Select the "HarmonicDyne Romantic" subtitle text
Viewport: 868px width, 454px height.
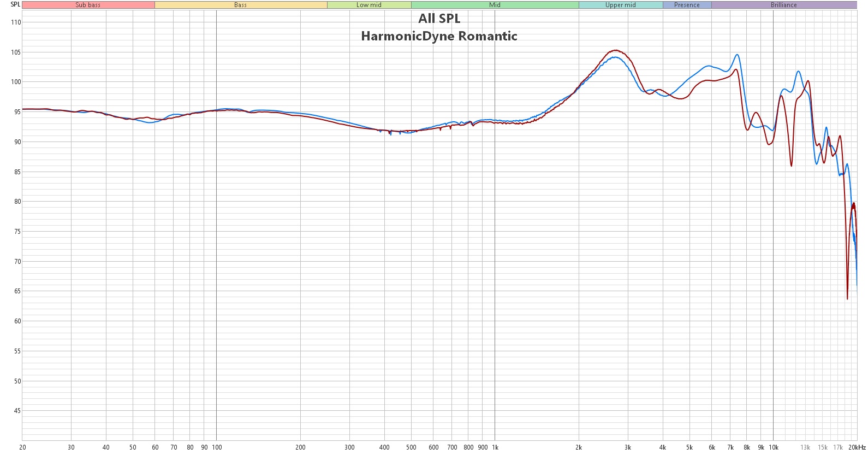point(439,36)
